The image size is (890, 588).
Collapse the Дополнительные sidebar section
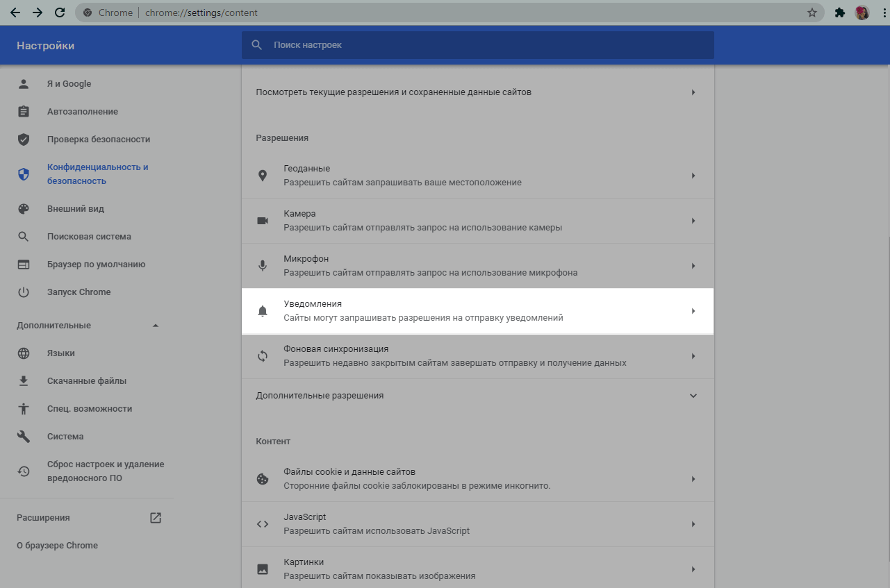coord(156,326)
